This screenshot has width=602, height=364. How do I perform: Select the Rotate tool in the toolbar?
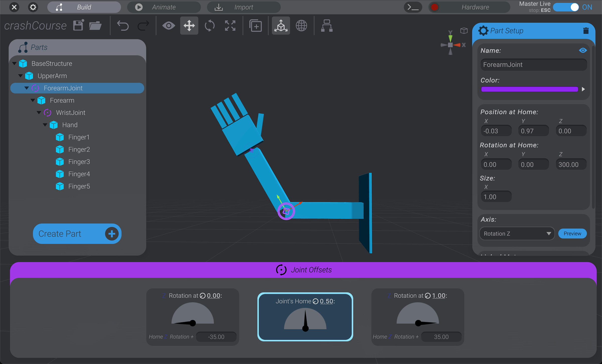pyautogui.click(x=209, y=25)
